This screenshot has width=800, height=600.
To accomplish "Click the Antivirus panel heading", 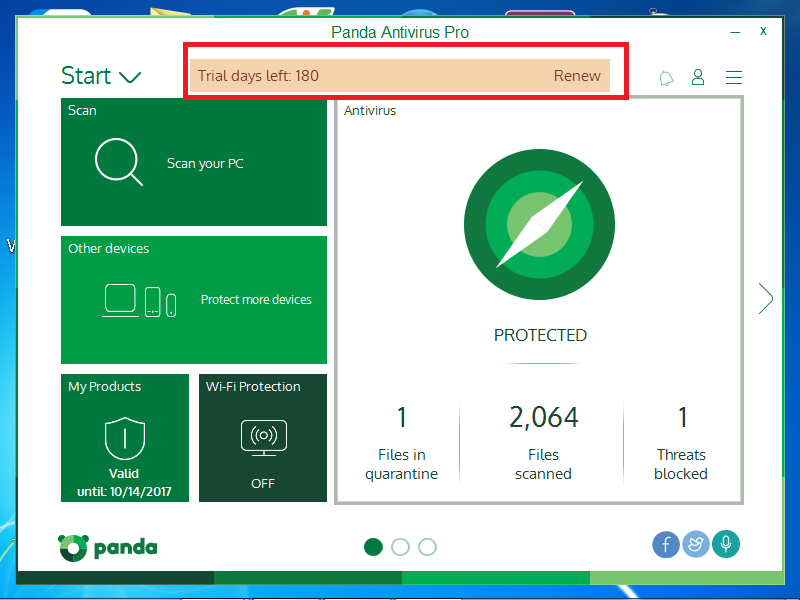I will (x=370, y=111).
